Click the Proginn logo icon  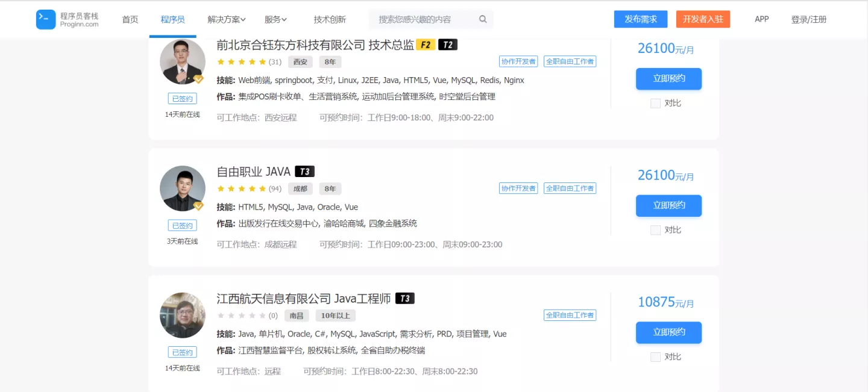pyautogui.click(x=46, y=19)
